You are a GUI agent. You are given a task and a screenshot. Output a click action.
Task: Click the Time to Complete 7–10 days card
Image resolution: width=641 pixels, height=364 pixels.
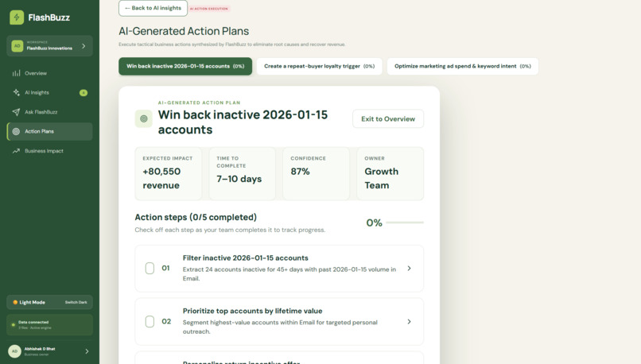243,173
